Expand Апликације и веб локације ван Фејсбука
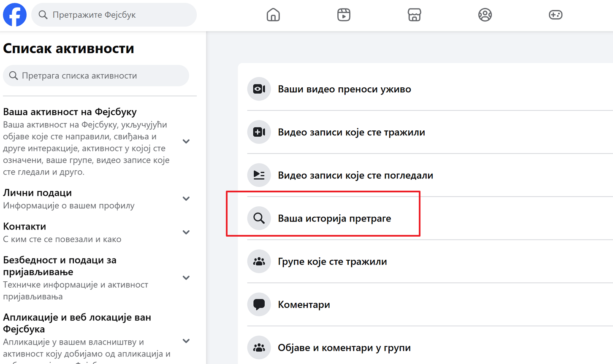The image size is (613, 364). pos(186,341)
